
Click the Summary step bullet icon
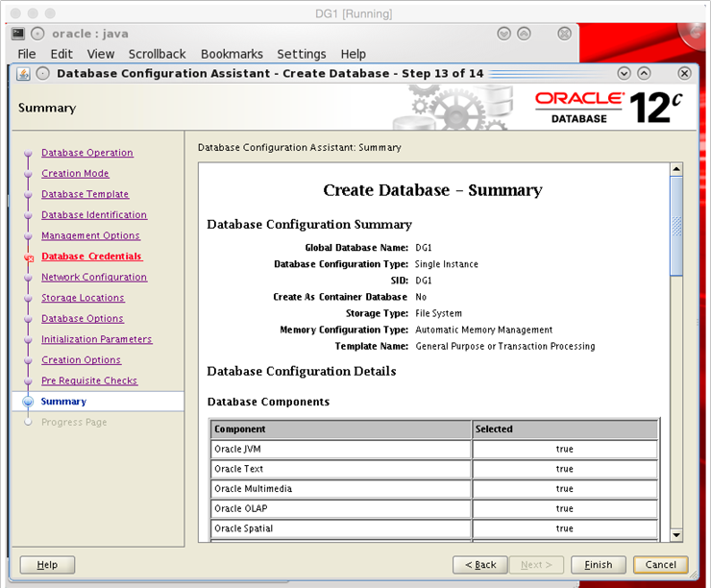(x=28, y=402)
